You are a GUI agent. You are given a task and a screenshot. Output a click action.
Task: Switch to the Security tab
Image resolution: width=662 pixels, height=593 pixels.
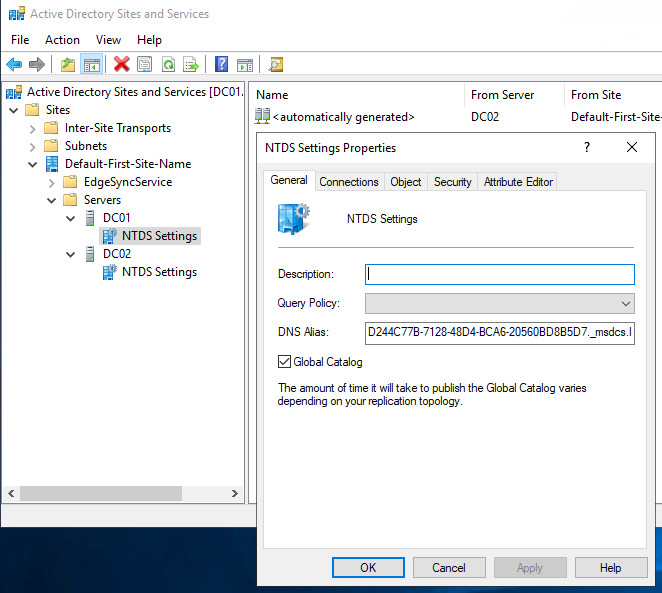[x=453, y=182]
